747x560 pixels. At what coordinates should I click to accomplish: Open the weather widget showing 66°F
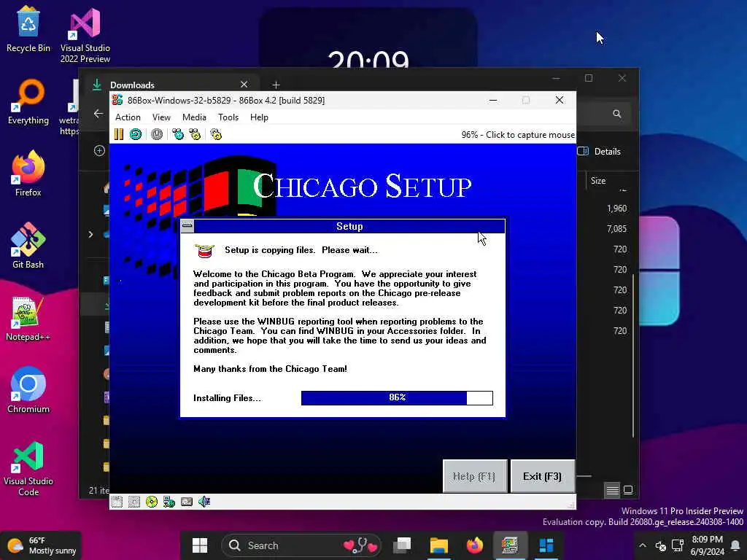coord(42,545)
